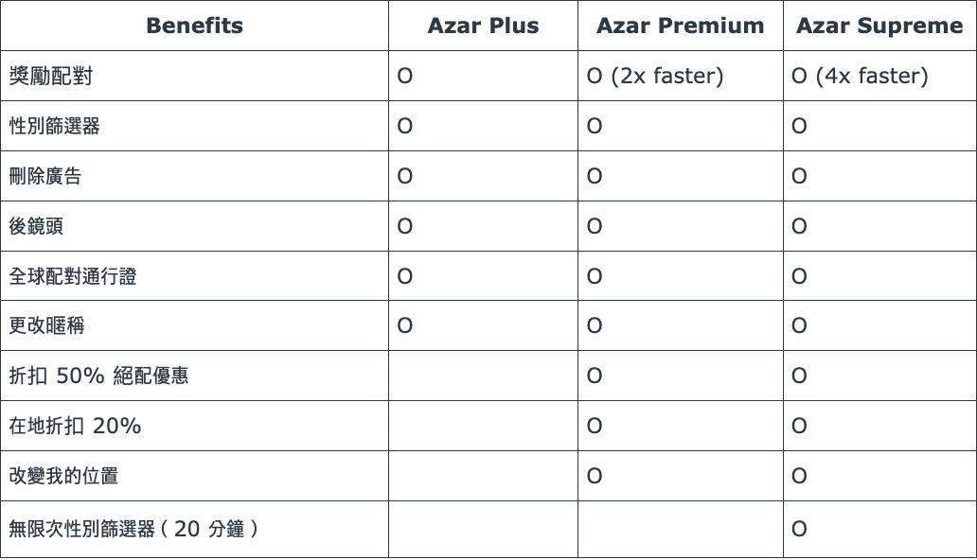
Task: Select the Azar Supreme column header
Action: 879,26
